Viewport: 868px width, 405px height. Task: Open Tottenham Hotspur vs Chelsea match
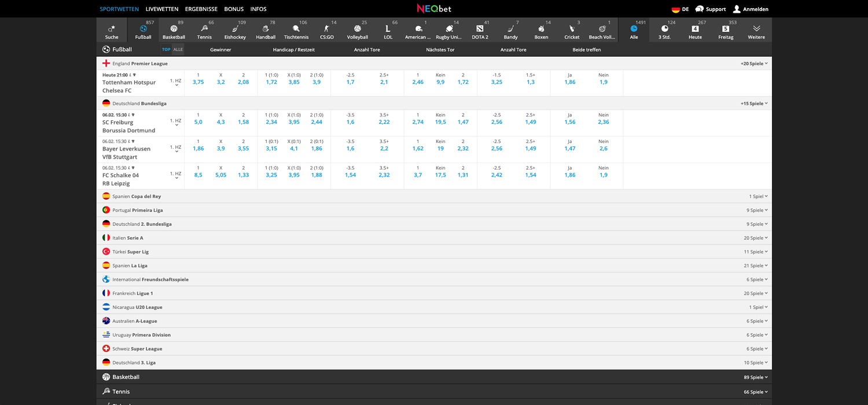129,86
